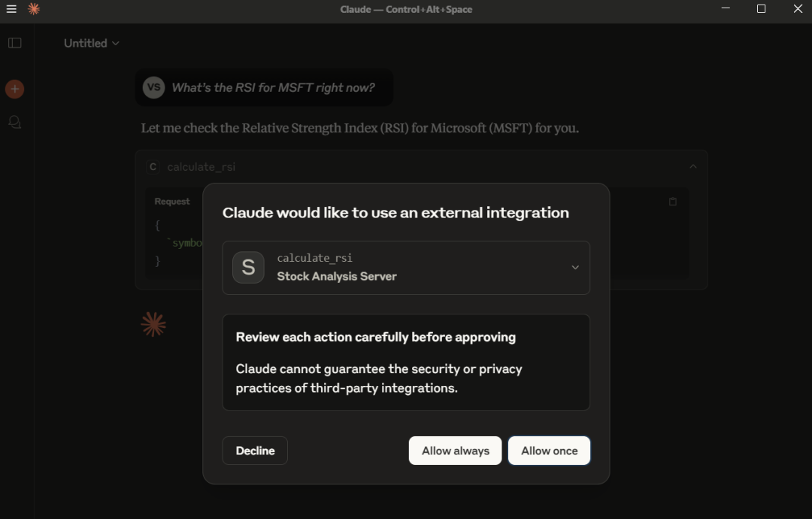Toggle the sidebar panel icon
The height and width of the screenshot is (519, 812).
[15, 43]
